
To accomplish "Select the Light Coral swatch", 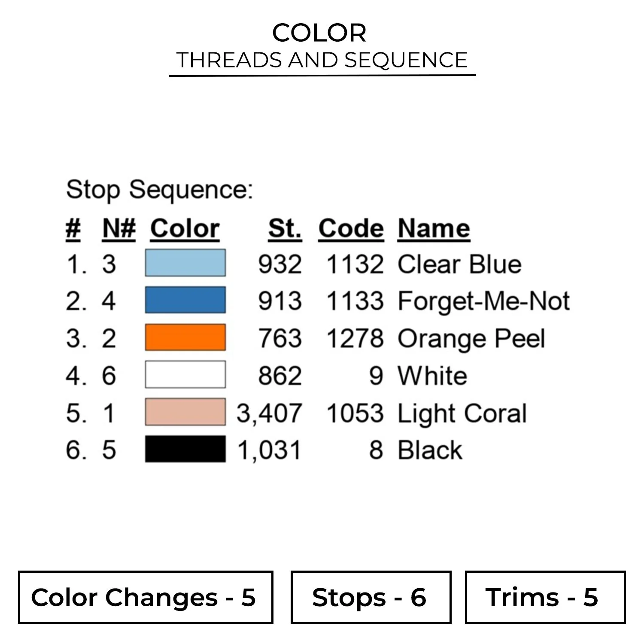I will (x=185, y=412).
